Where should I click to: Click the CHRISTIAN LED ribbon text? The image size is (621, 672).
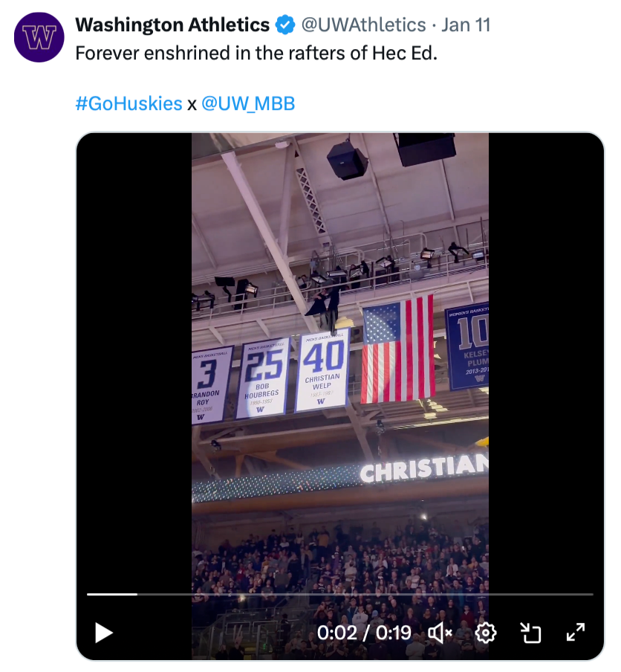tap(424, 469)
